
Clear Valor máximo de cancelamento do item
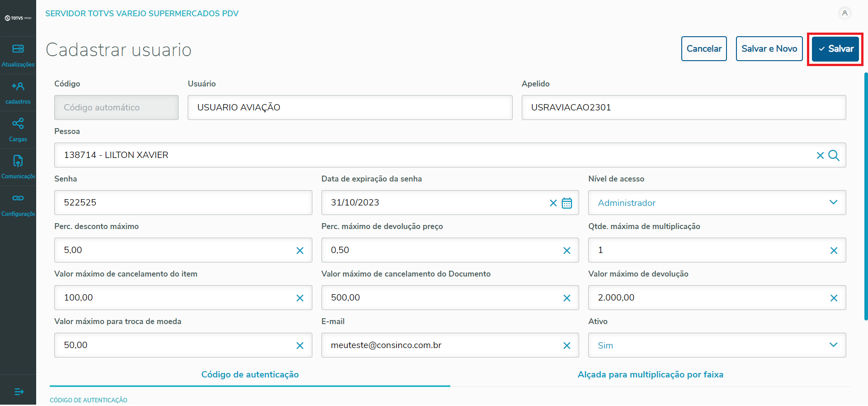(300, 298)
